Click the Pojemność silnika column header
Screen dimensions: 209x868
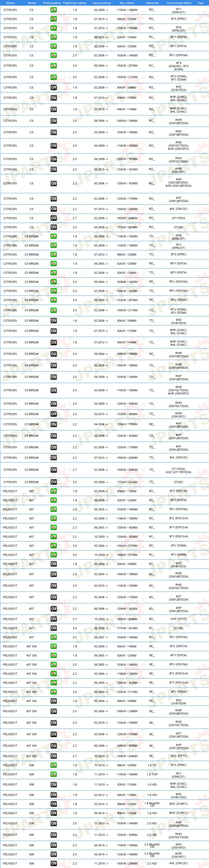click(x=74, y=3)
